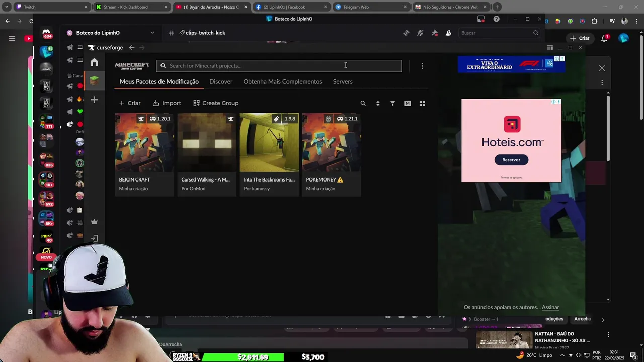Open Discord server folder with 835 badge
The height and width of the screenshot is (362, 644).
pos(46,160)
